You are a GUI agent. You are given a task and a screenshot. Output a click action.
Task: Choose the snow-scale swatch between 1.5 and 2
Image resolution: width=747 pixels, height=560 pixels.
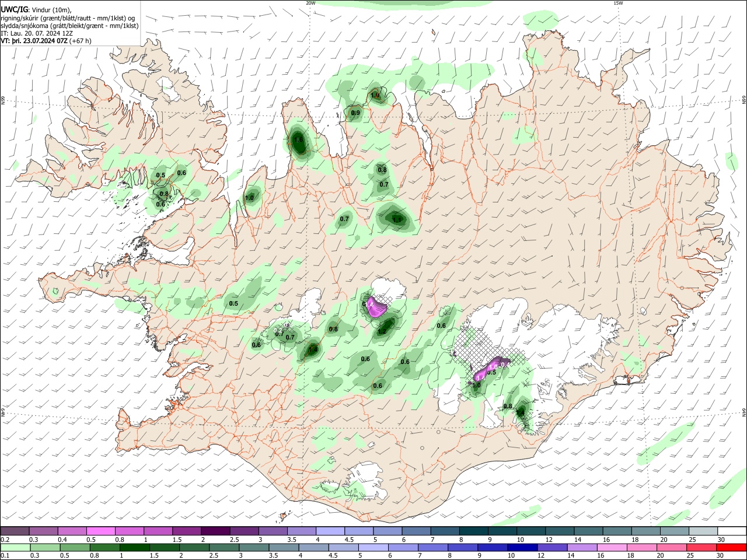(x=187, y=531)
